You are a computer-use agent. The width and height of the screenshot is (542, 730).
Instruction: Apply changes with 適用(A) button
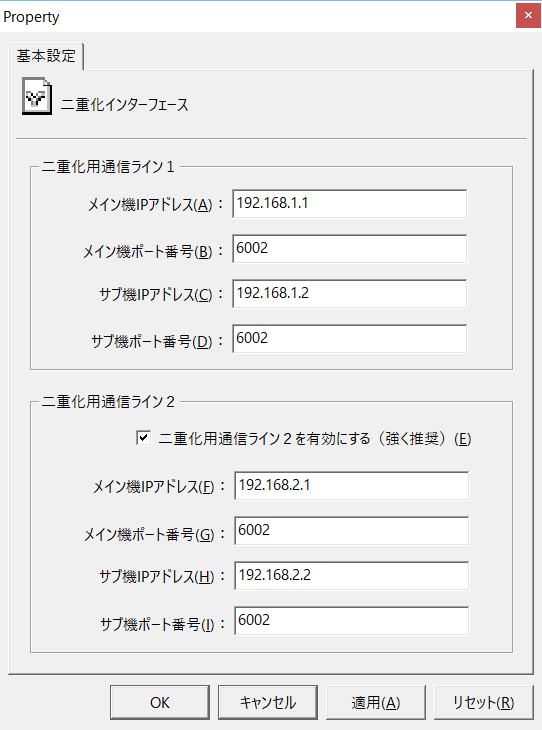point(376,702)
